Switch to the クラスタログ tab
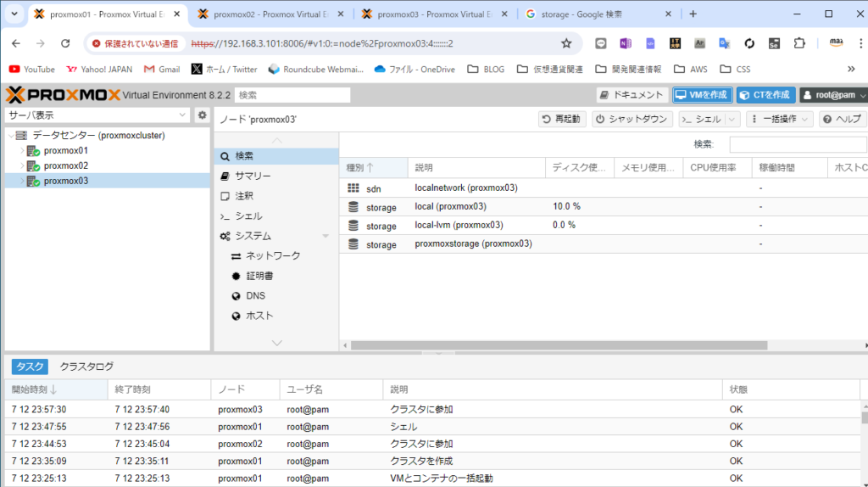 tap(86, 367)
